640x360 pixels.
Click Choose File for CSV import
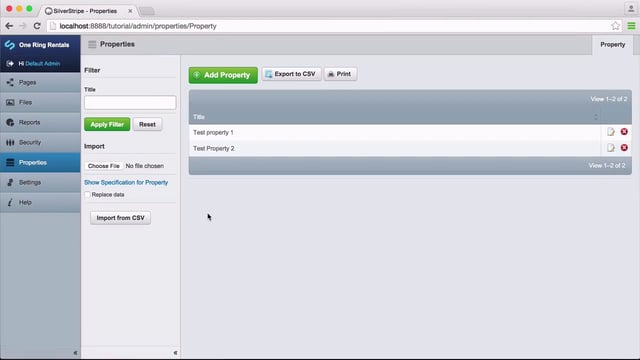point(104,166)
